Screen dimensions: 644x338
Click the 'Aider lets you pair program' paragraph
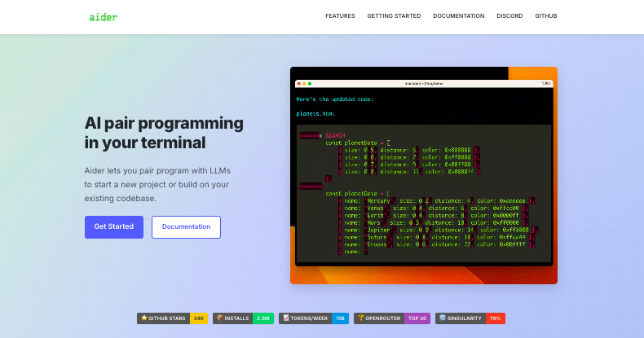coord(157,185)
